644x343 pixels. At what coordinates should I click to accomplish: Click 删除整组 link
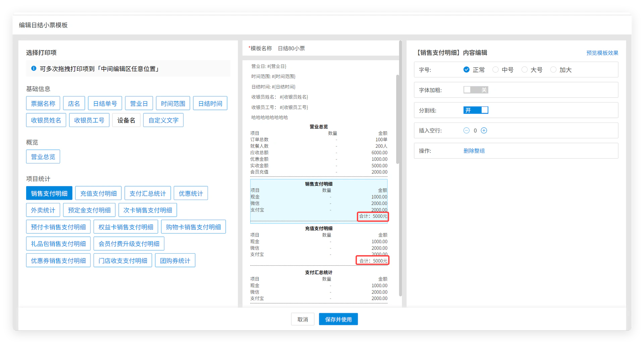(x=474, y=151)
